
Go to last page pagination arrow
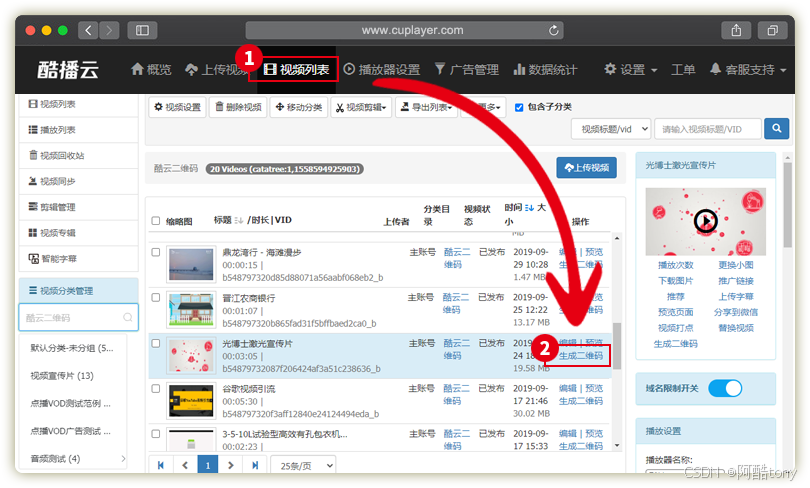255,465
